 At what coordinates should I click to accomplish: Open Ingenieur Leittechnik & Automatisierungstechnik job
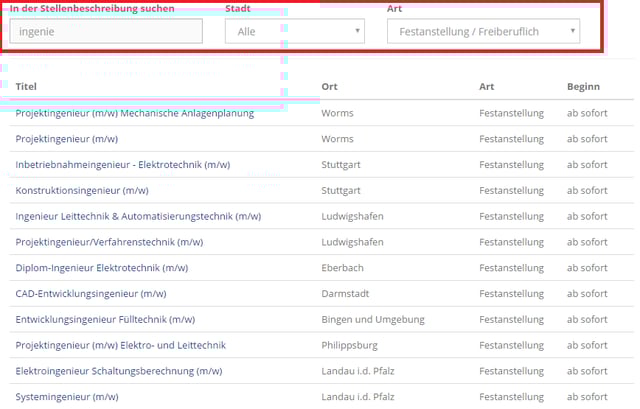(x=138, y=216)
